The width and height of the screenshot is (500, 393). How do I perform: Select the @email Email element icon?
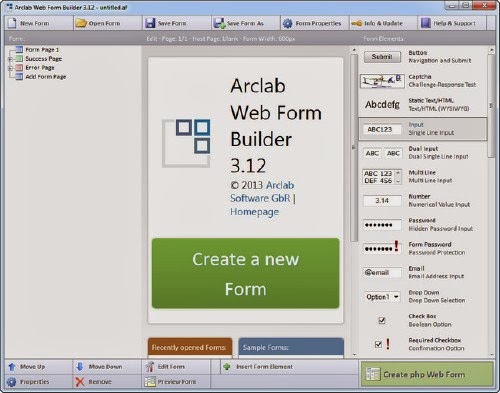[382, 273]
